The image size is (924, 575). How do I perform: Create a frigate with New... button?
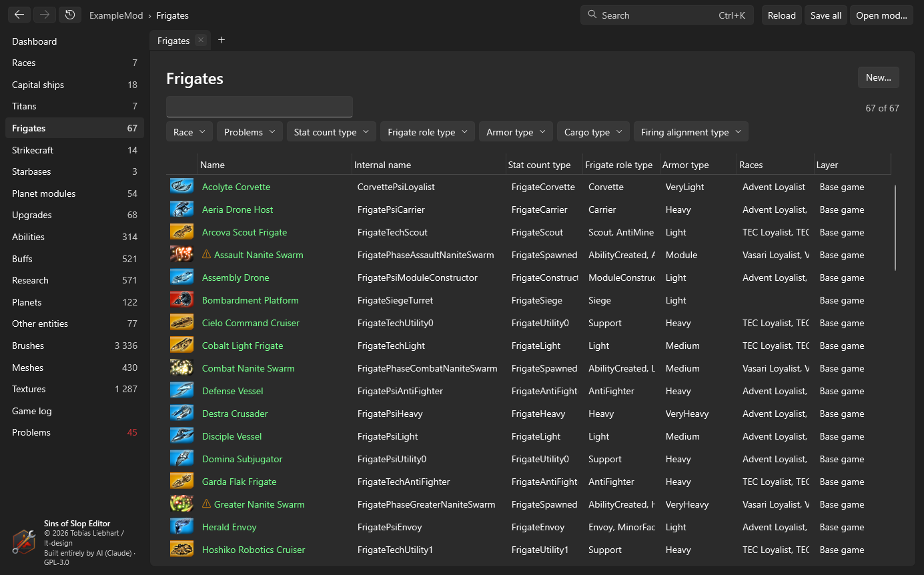879,77
